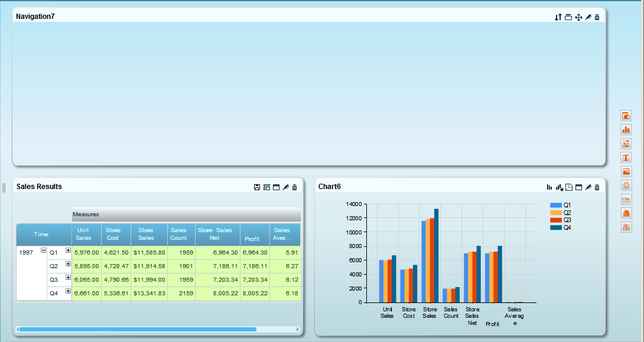Collapse the 1997 year row
This screenshot has height=342, width=644.
tap(43, 250)
